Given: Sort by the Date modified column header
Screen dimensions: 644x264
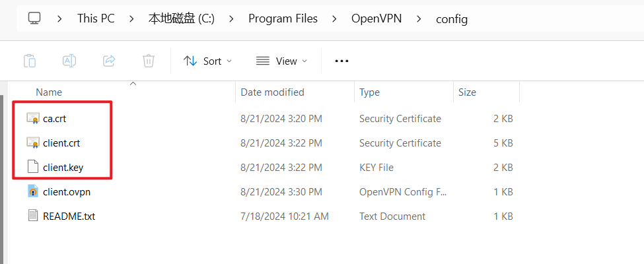Looking at the screenshot, I should tap(272, 92).
